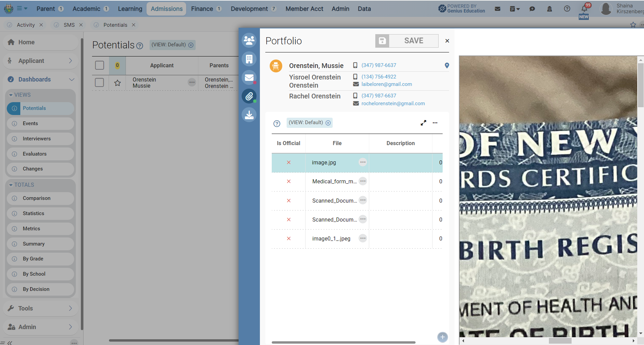
Task: Open the three-dot menu beside expand icon
Action: (435, 123)
